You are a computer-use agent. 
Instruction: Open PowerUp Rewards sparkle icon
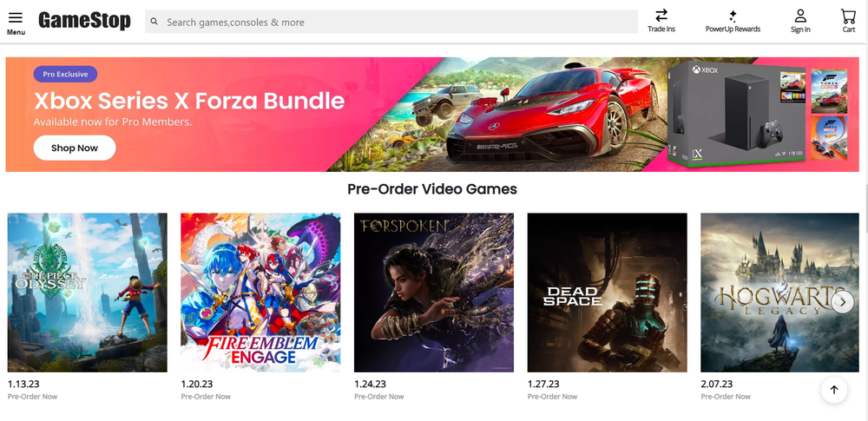coord(733,16)
